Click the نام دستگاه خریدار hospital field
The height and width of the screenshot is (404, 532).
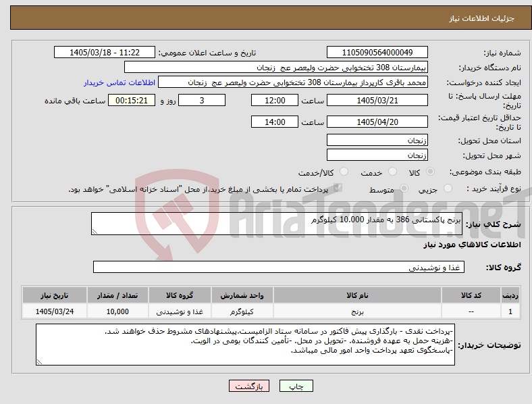click(x=276, y=67)
